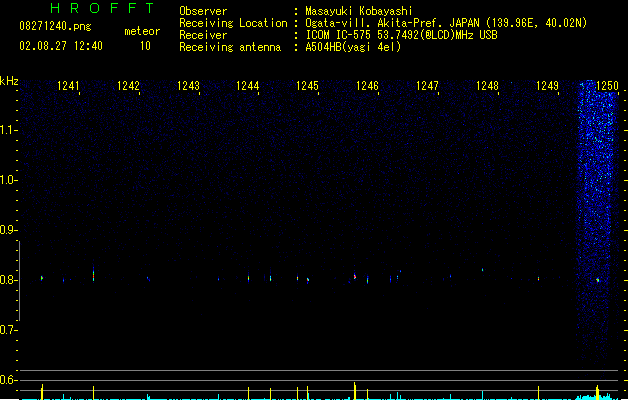Click the observer name Masayuki Kobayashi
This screenshot has width=629, height=400.
coord(359,11)
